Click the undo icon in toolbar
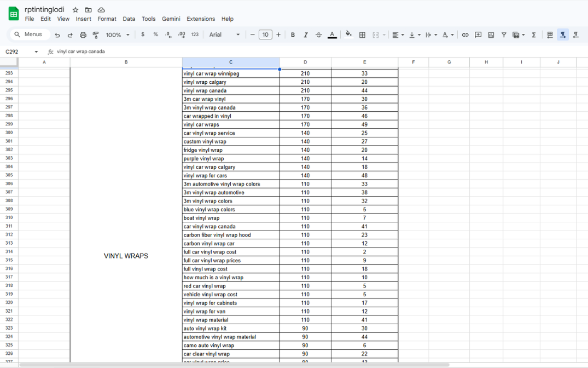 click(x=57, y=35)
